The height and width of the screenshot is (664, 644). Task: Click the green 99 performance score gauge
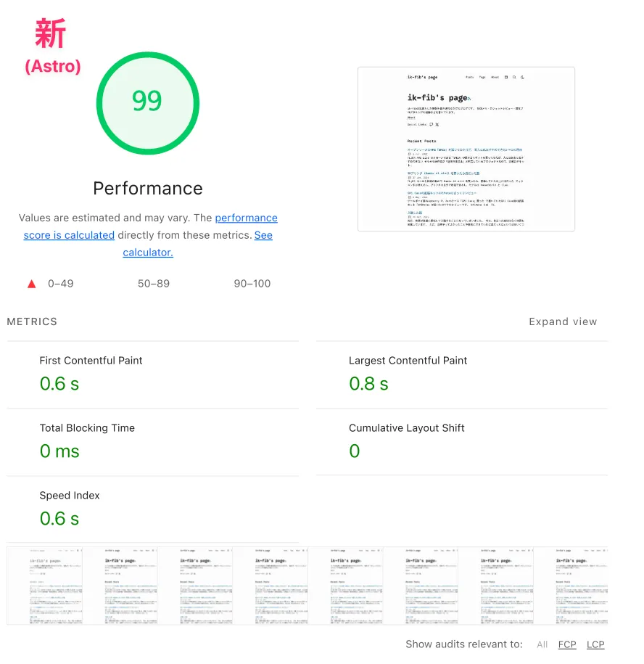(148, 103)
